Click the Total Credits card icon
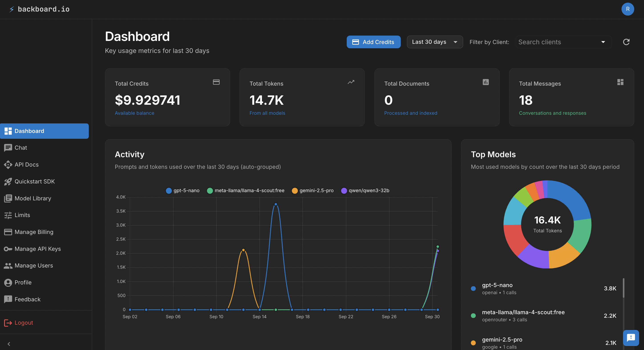This screenshot has width=644, height=350. [216, 82]
